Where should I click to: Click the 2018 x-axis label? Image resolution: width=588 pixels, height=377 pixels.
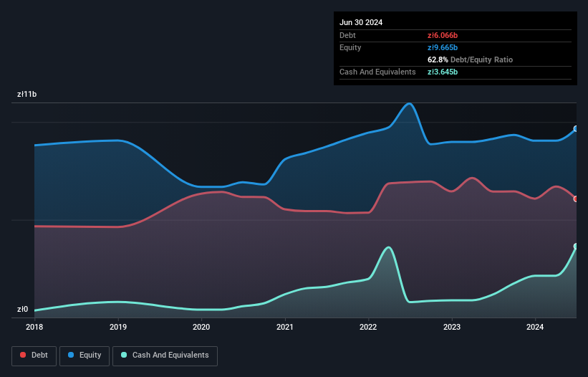click(34, 327)
